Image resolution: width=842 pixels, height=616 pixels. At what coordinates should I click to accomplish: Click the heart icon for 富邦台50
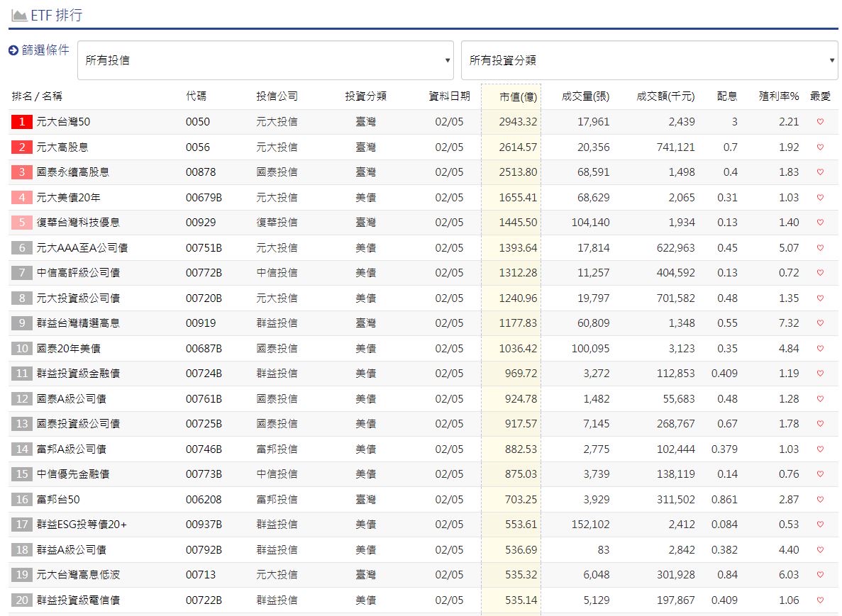pyautogui.click(x=820, y=500)
